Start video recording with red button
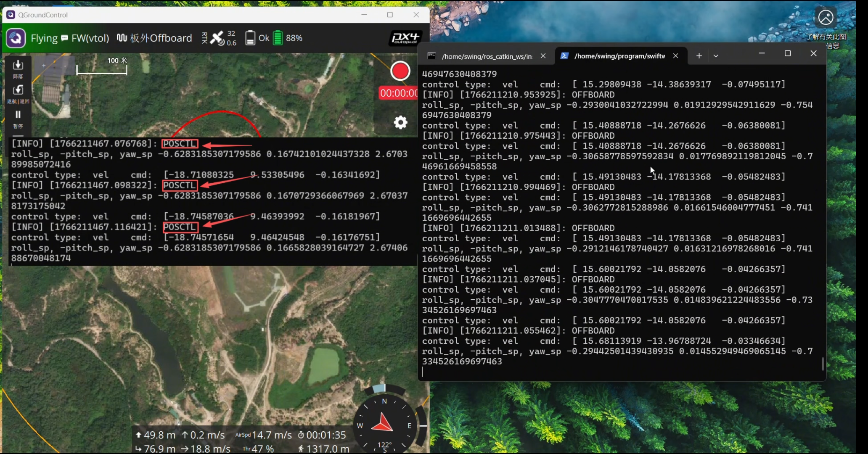Viewport: 868px width, 454px height. point(400,71)
